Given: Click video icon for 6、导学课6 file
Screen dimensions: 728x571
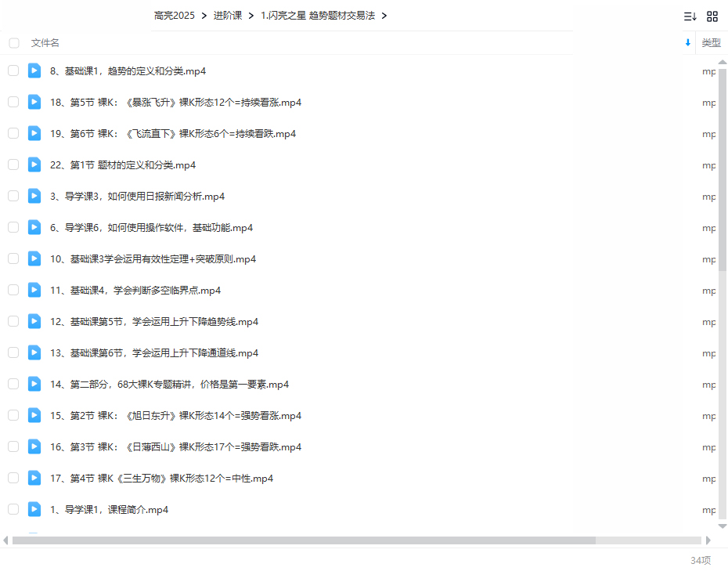Looking at the screenshot, I should click(x=34, y=227).
